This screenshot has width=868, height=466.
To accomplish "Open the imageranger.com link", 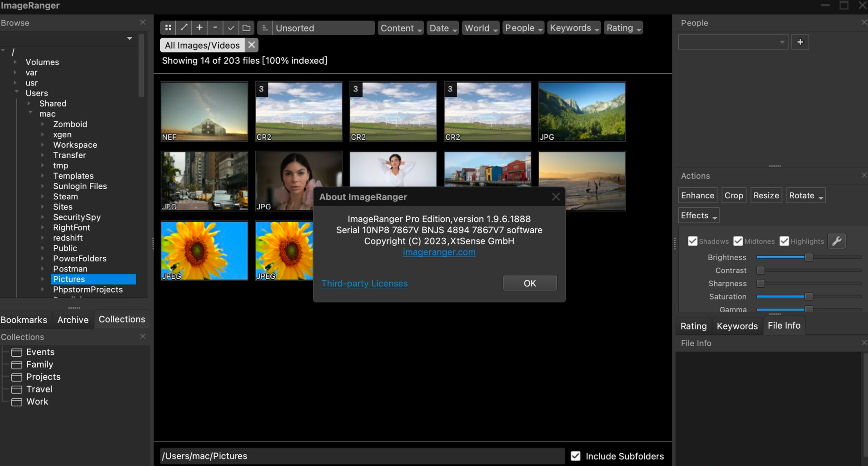I will tap(439, 252).
